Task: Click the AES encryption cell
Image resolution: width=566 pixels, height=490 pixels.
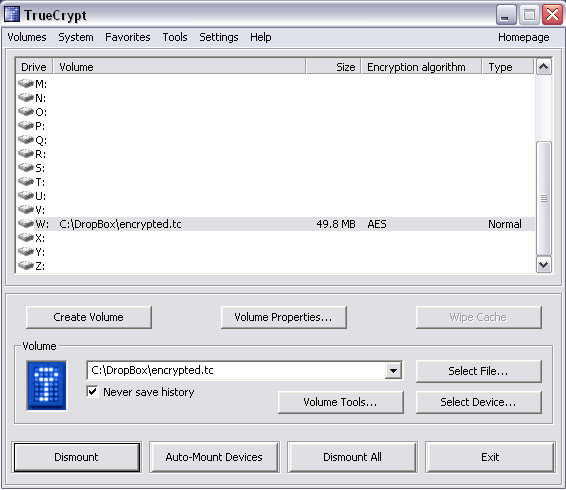Action: [377, 224]
